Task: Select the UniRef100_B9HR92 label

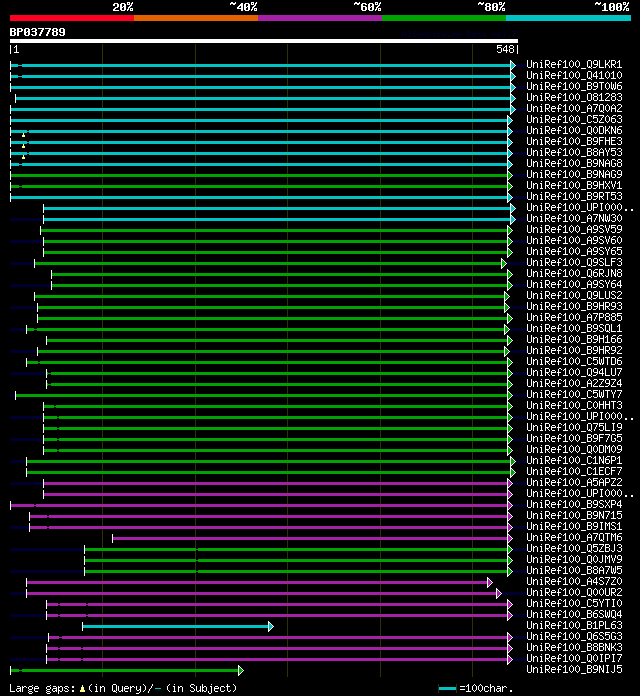Action: [x=574, y=350]
